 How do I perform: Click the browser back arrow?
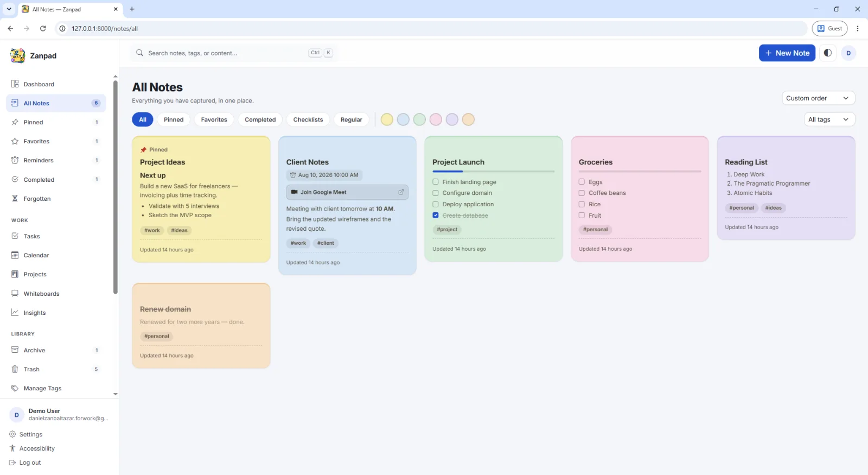10,28
